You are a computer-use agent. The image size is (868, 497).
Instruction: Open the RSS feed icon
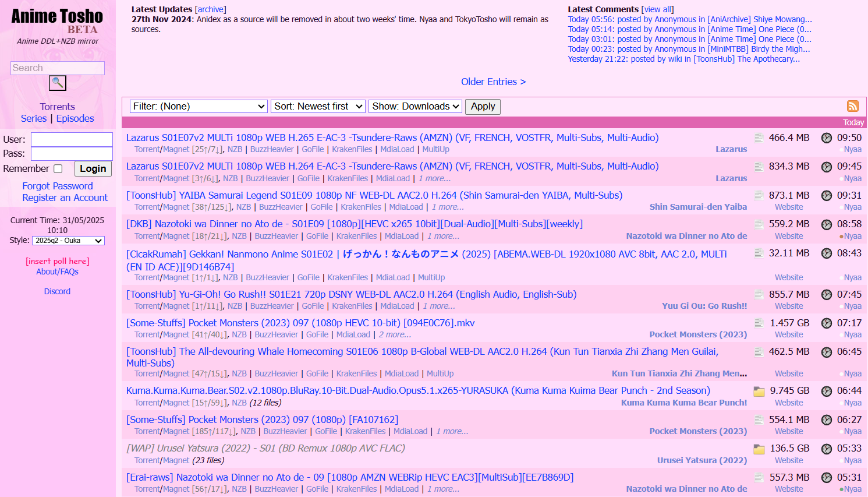coord(852,106)
